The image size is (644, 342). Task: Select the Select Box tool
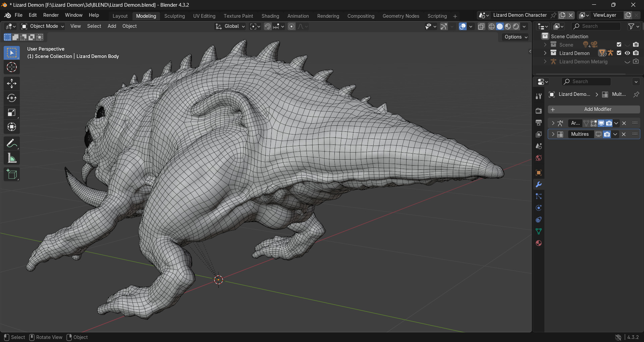point(12,53)
